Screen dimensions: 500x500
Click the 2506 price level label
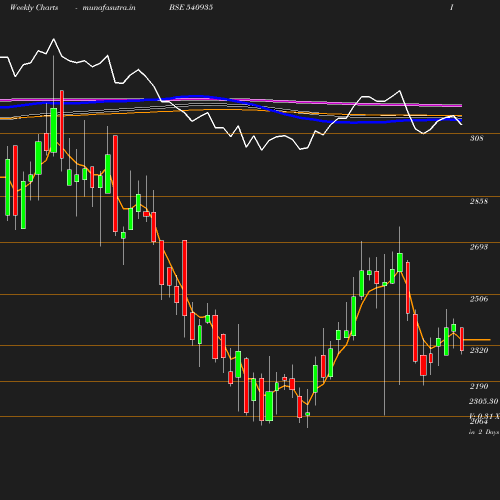pos(479,299)
